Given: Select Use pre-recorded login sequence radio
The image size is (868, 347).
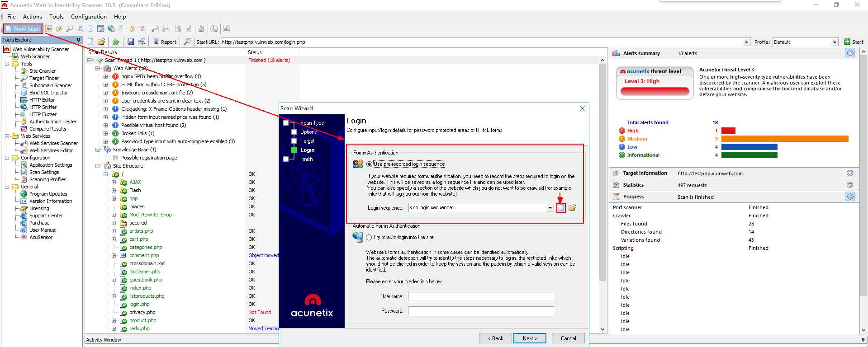Looking at the screenshot, I should click(370, 164).
